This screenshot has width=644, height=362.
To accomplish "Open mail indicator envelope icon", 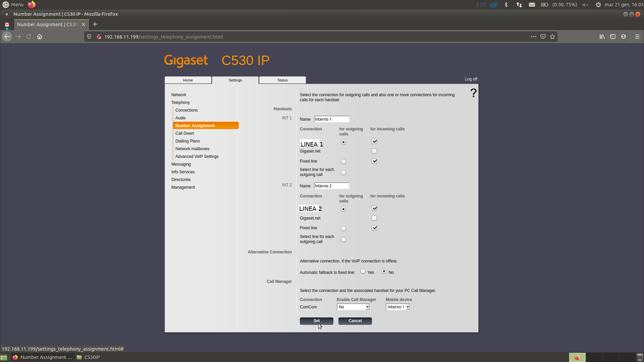I will [x=532, y=5].
